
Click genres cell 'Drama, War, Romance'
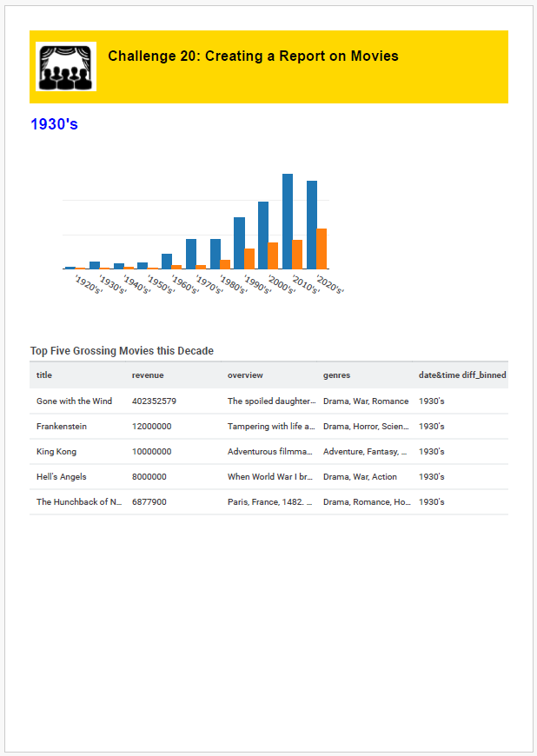click(366, 401)
